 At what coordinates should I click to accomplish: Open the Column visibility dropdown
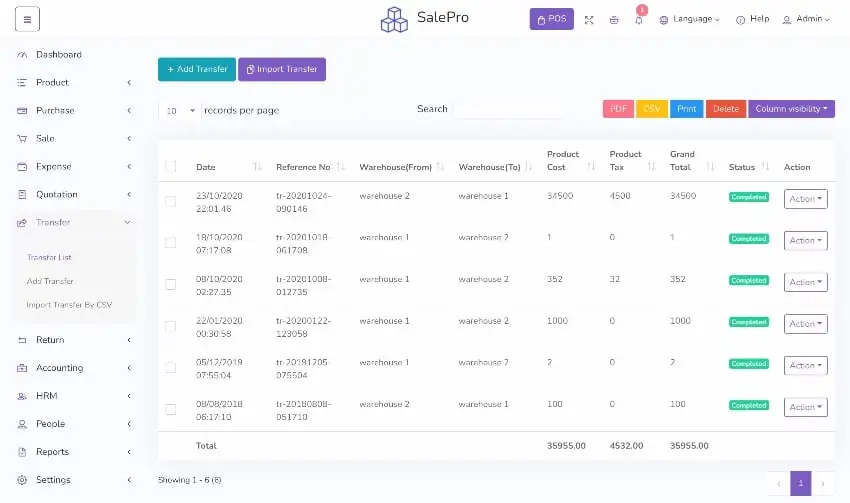(791, 109)
